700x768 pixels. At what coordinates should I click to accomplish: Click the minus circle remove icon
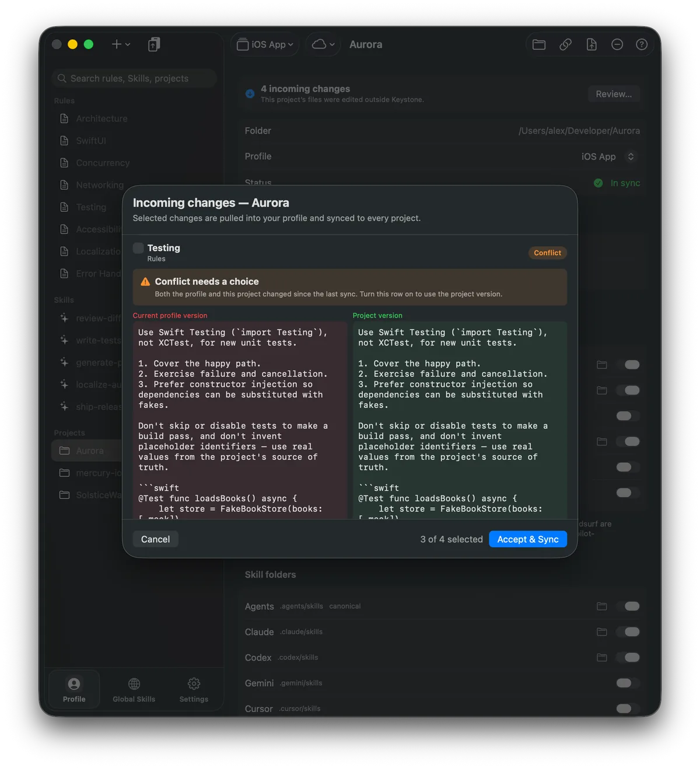pyautogui.click(x=617, y=44)
